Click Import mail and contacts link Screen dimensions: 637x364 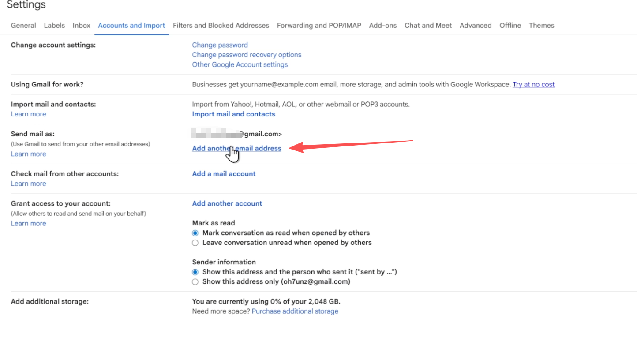[233, 114]
